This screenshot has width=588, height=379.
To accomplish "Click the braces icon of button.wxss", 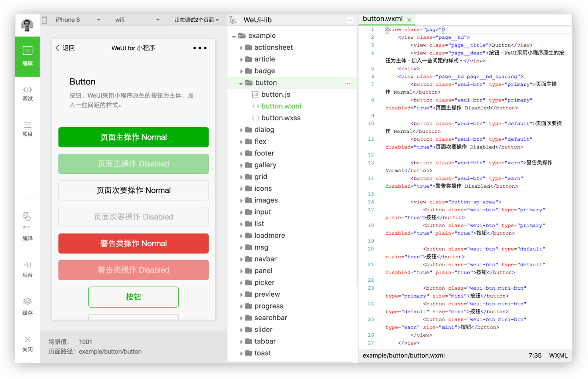I will click(x=256, y=118).
